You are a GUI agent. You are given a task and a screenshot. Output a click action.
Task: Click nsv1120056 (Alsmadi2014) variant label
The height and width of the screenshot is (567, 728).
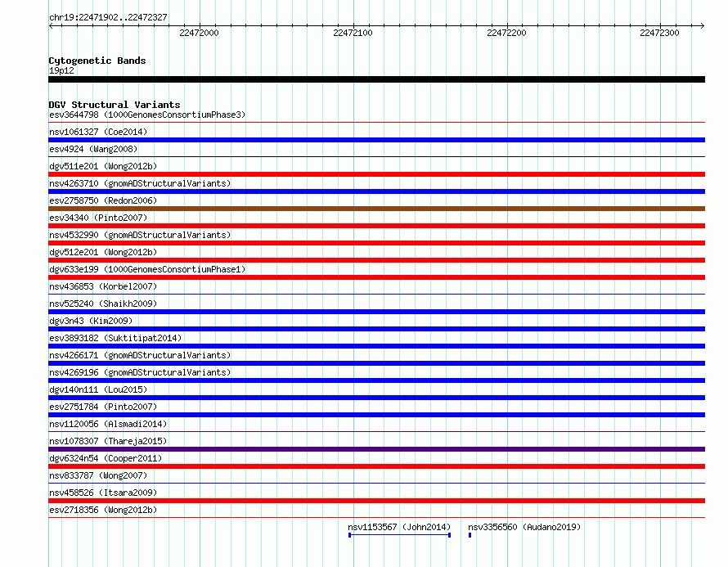coord(108,424)
